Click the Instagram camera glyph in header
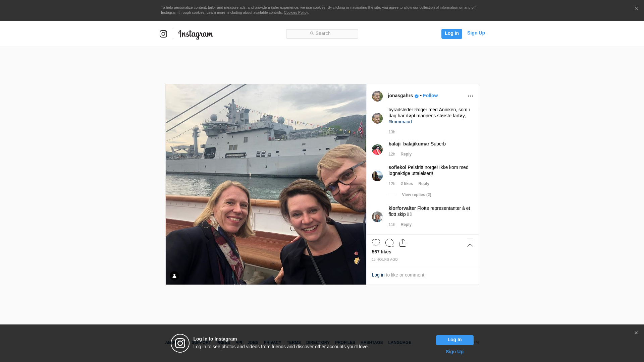Image resolution: width=644 pixels, height=362 pixels. (x=163, y=34)
